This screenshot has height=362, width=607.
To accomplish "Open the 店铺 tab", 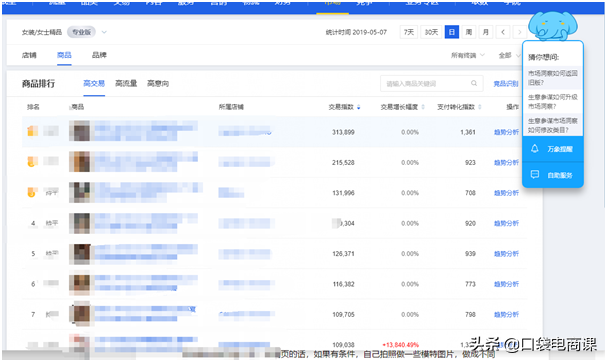I will point(29,55).
